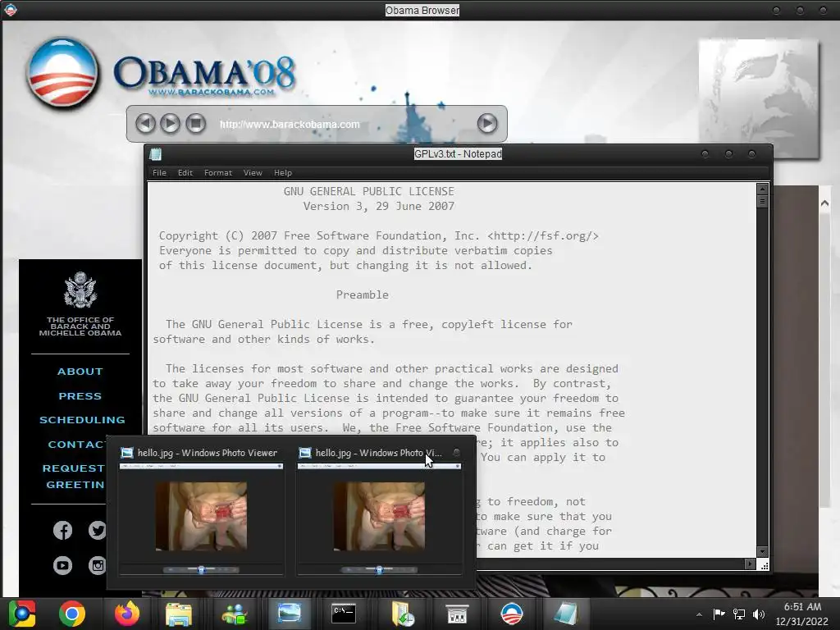The height and width of the screenshot is (630, 840).
Task: Open the ABOUT page in the sidebar
Action: pyautogui.click(x=80, y=372)
